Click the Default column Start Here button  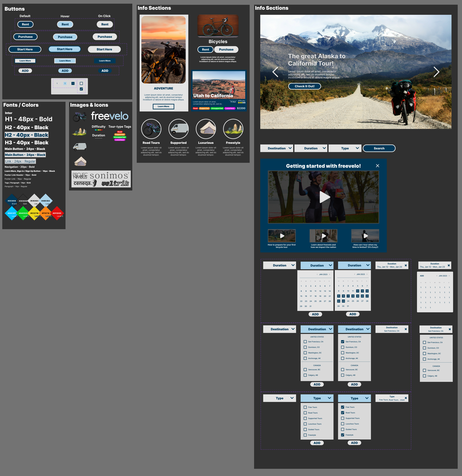[25, 49]
